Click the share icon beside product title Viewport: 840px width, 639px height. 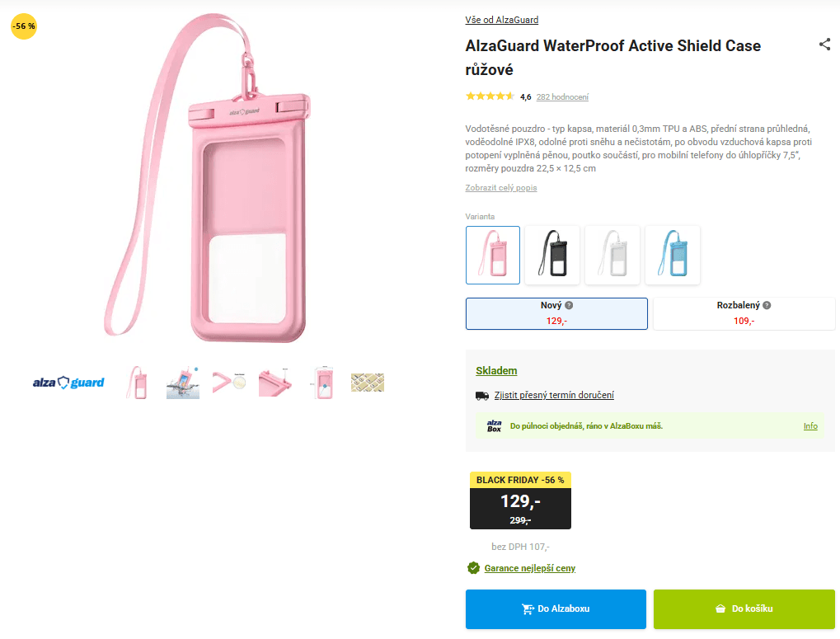click(x=824, y=45)
